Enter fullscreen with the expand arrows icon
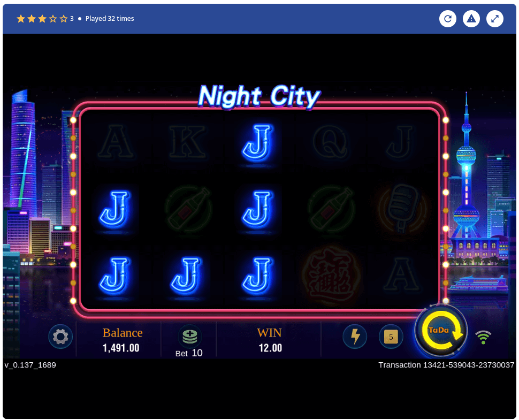The width and height of the screenshot is (519, 420). coord(495,19)
